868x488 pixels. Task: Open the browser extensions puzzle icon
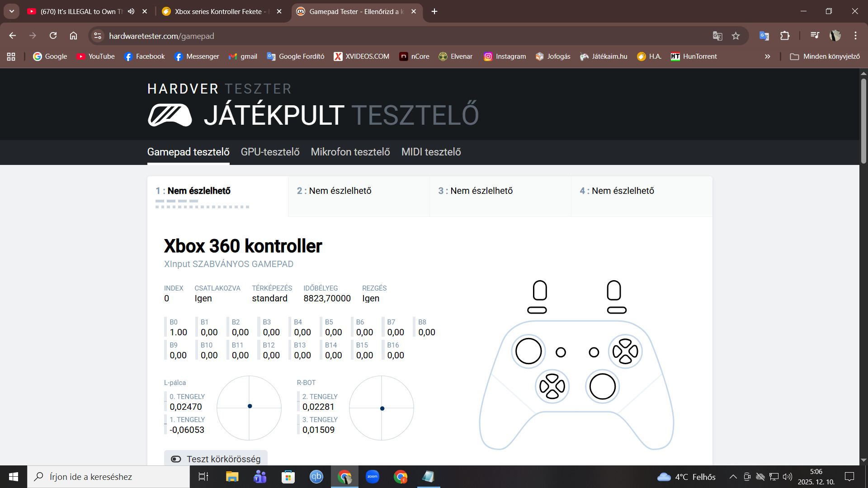[785, 36]
